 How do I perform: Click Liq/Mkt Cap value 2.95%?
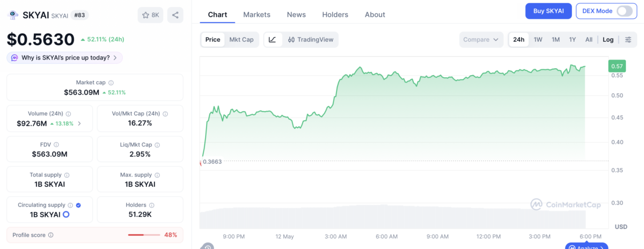click(x=140, y=155)
